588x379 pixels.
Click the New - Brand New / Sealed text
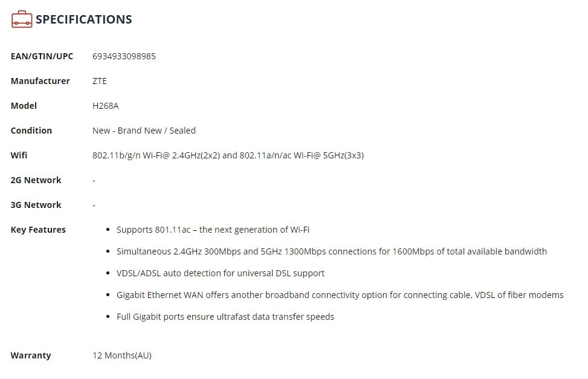tap(144, 131)
